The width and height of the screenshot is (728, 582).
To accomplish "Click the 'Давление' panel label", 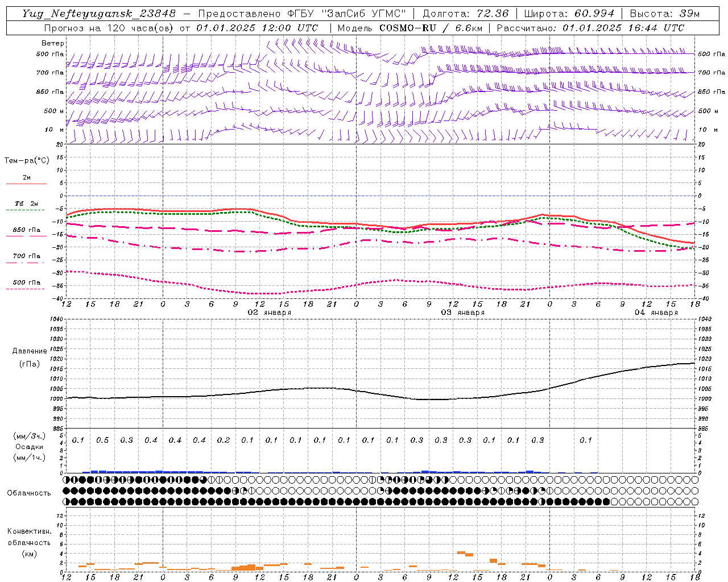I will pos(30,351).
